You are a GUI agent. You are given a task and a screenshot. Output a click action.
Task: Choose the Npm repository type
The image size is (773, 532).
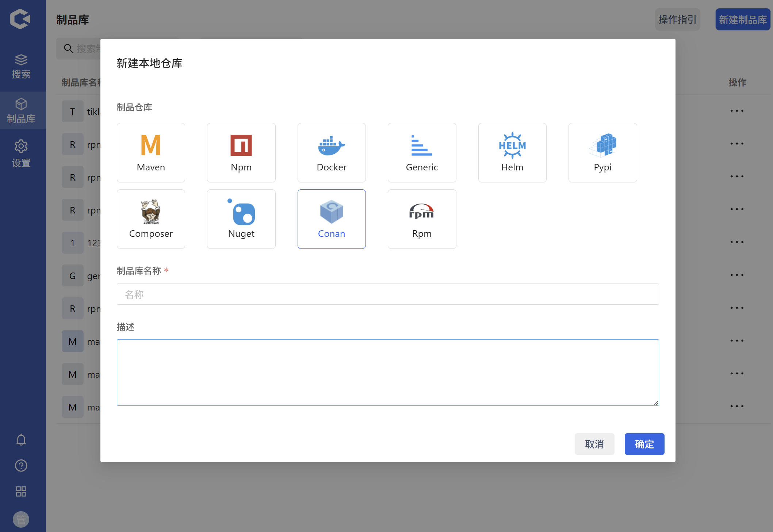point(241,153)
